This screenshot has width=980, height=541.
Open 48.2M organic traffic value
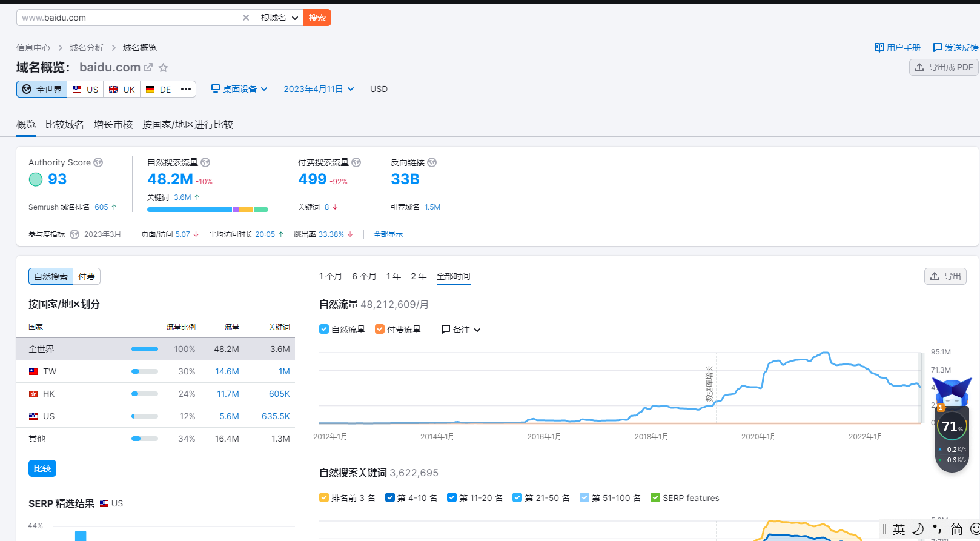[170, 179]
